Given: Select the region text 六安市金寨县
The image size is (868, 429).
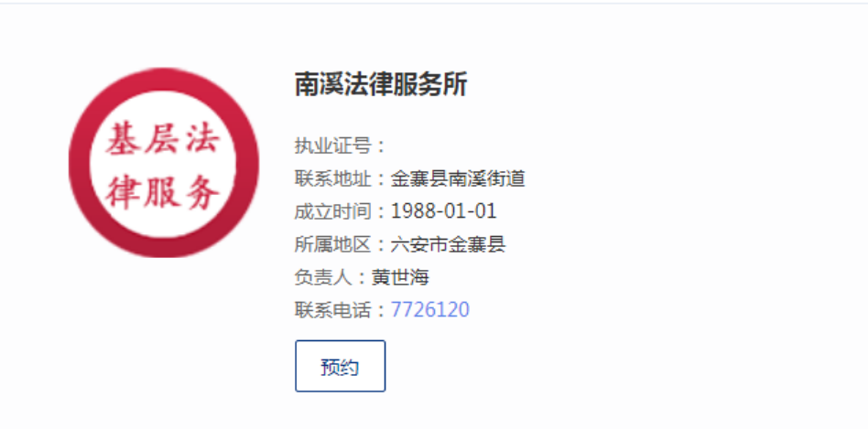Looking at the screenshot, I should point(448,244).
